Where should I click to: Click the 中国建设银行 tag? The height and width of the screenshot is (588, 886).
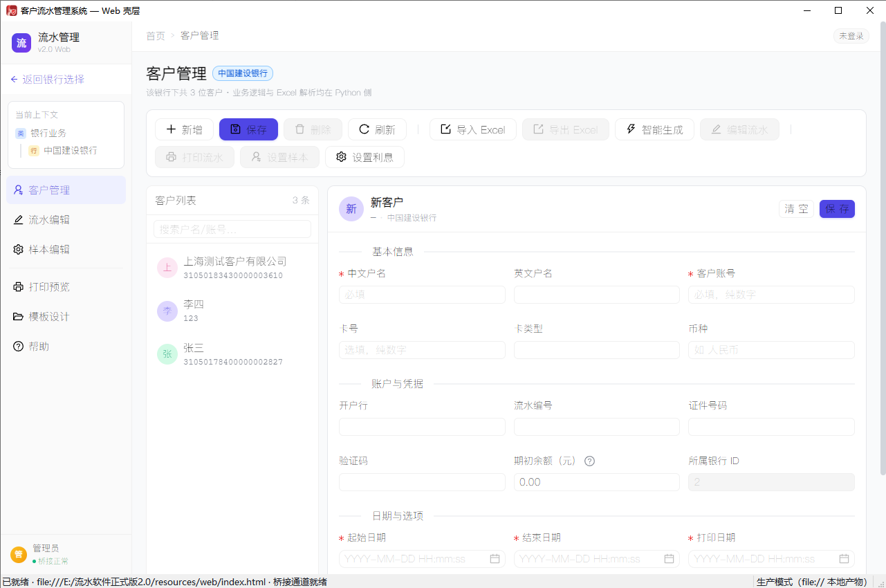pos(243,73)
